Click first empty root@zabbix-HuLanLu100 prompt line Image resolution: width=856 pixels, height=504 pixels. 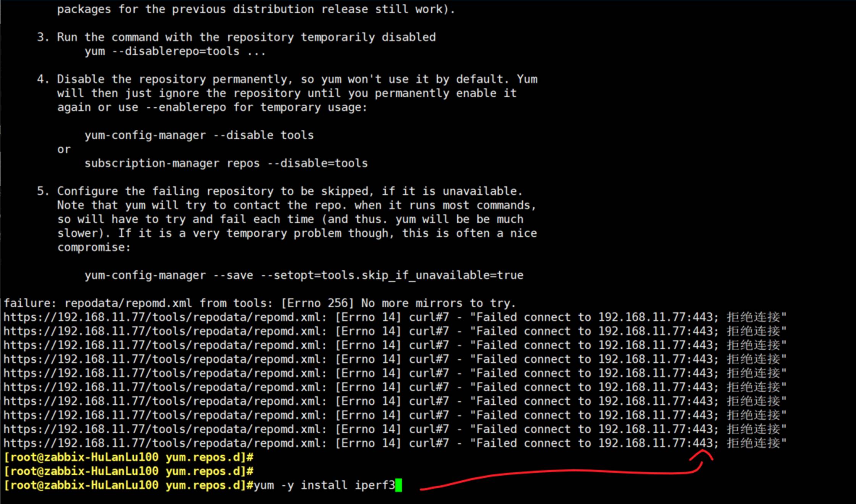point(128,457)
